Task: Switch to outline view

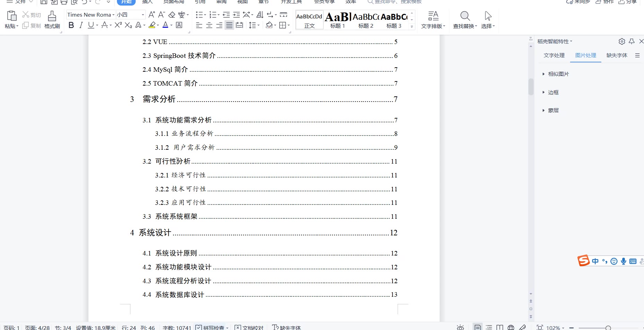Action: [489, 327]
